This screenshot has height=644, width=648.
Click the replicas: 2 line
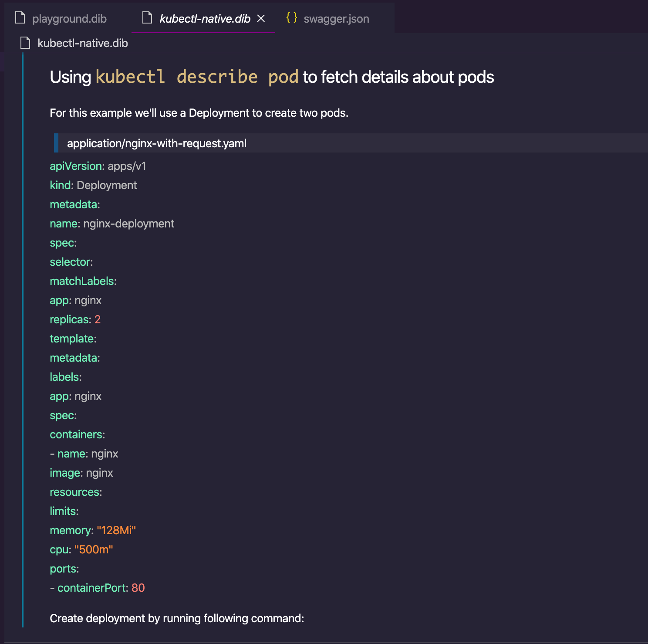[75, 319]
